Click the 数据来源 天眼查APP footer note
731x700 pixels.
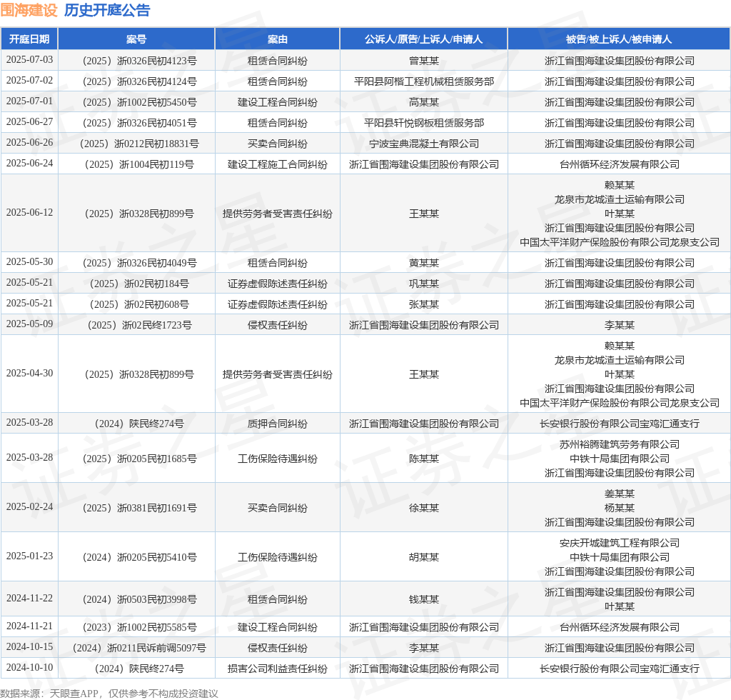point(109,694)
